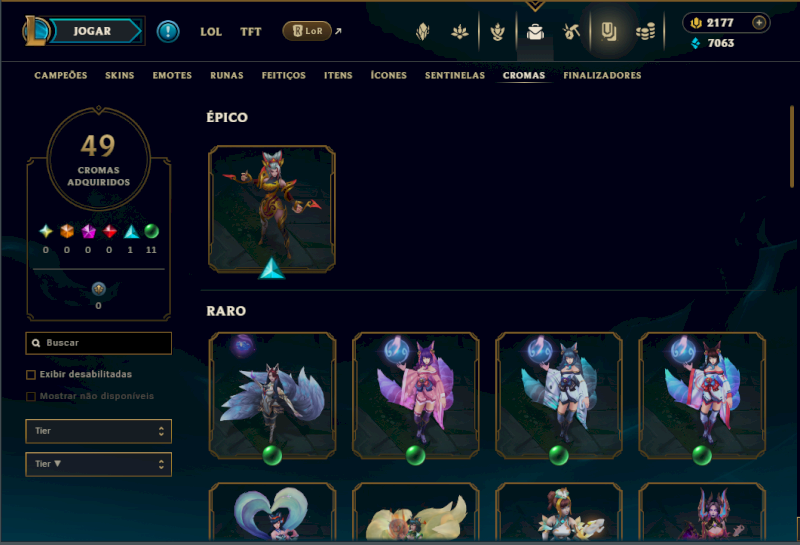Click the Buscar search field

(98, 343)
